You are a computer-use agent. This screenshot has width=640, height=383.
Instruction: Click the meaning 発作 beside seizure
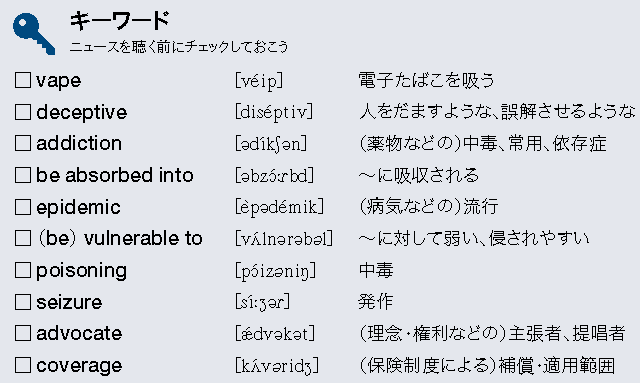(x=376, y=302)
